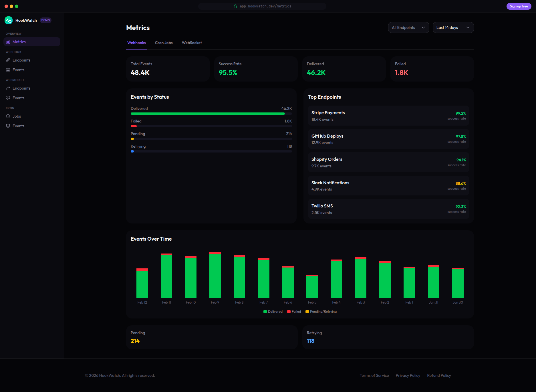Click the Sign up free button
The height and width of the screenshot is (392, 536).
click(519, 6)
